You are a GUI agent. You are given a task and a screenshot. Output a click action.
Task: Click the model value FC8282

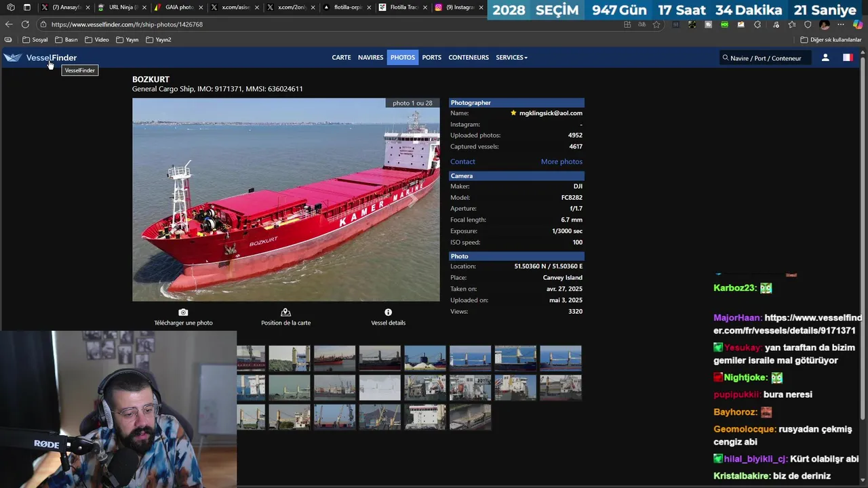coord(572,197)
